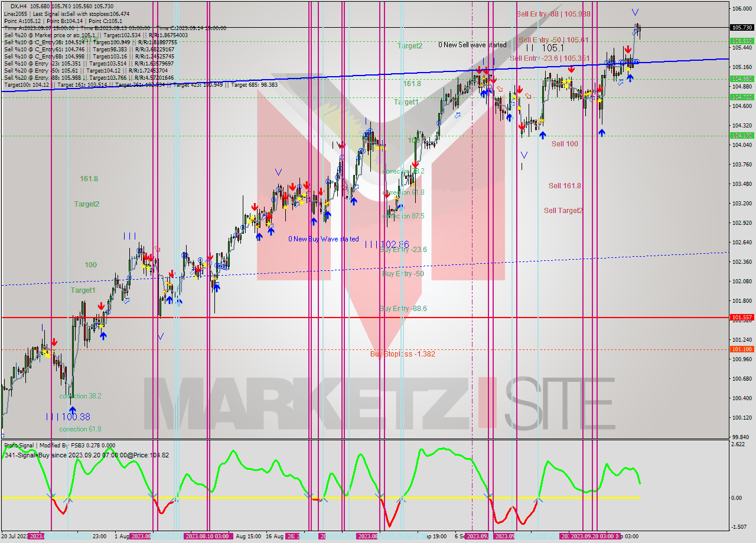Click the 'Buy Entry -23.6' label

(403, 250)
